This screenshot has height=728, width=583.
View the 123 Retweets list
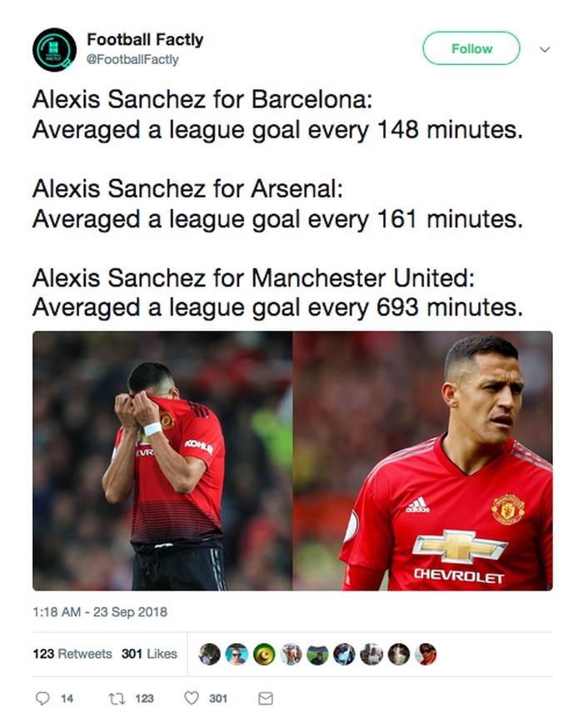72,654
